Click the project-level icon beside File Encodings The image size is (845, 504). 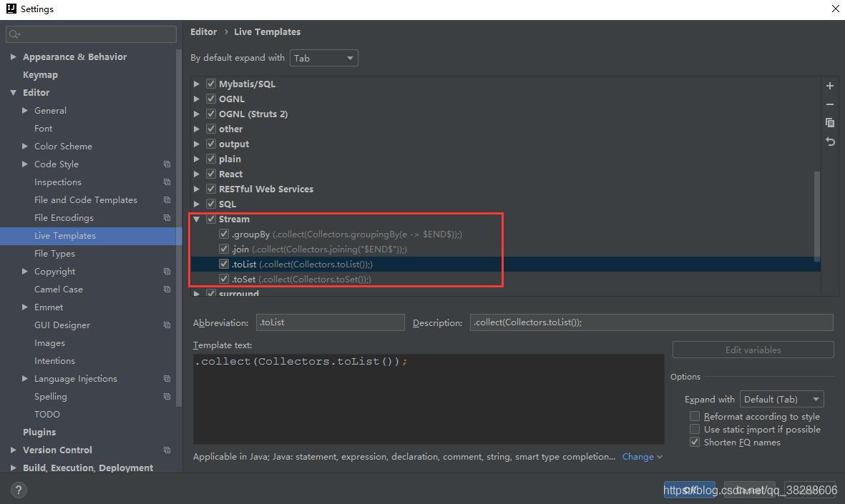click(167, 217)
